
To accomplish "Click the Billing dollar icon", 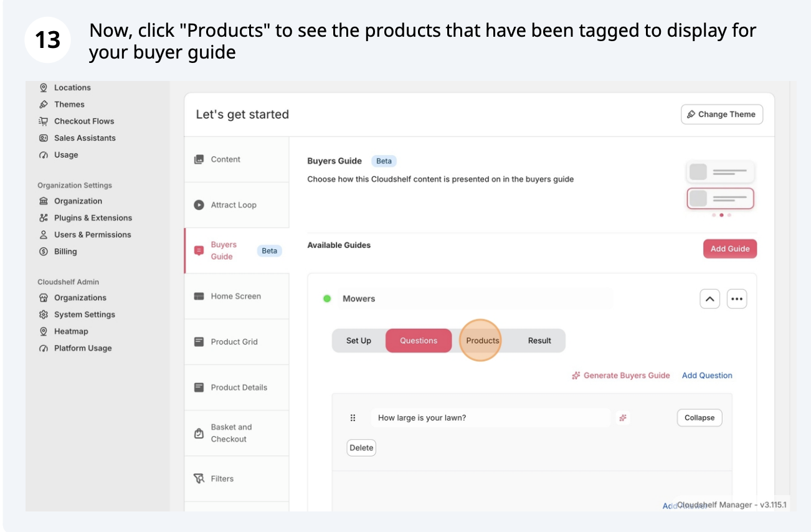I will 44,252.
